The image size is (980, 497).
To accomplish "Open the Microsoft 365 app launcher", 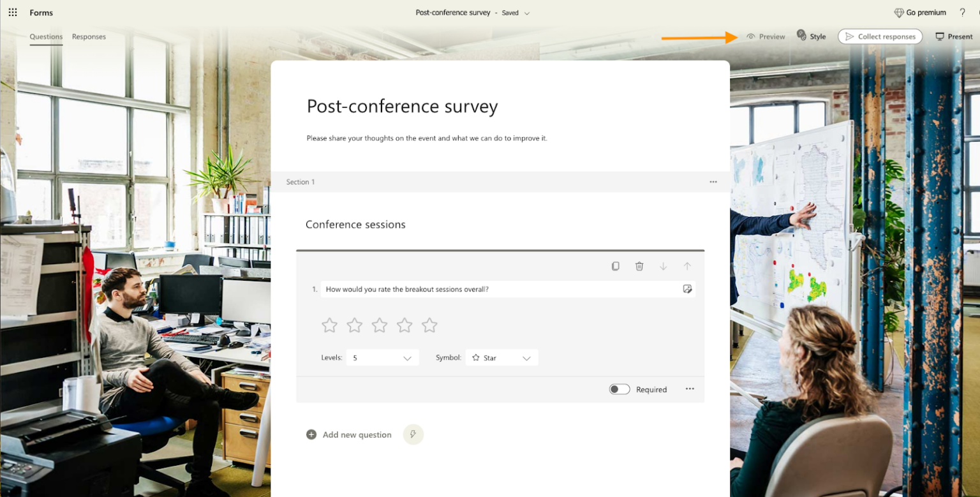I will [13, 12].
